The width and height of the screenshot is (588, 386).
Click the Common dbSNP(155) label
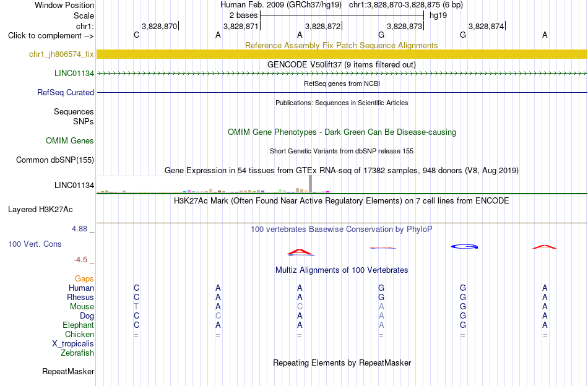[x=54, y=160]
